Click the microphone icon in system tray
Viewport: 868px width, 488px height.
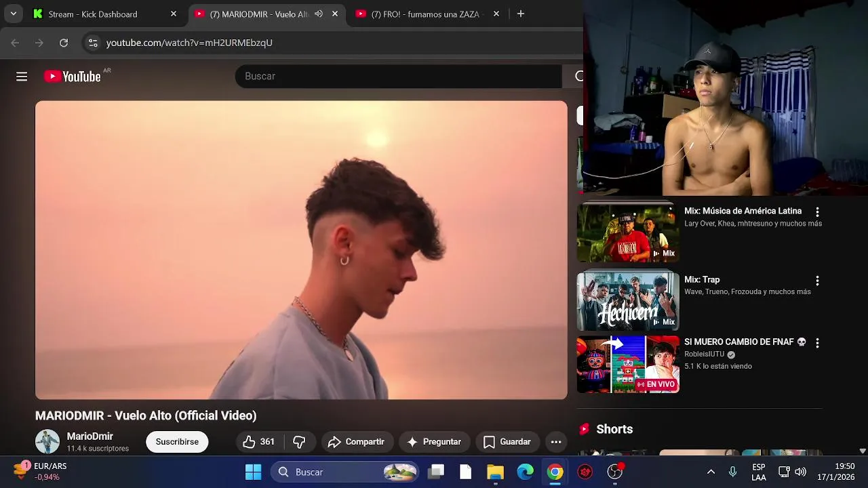(733, 472)
